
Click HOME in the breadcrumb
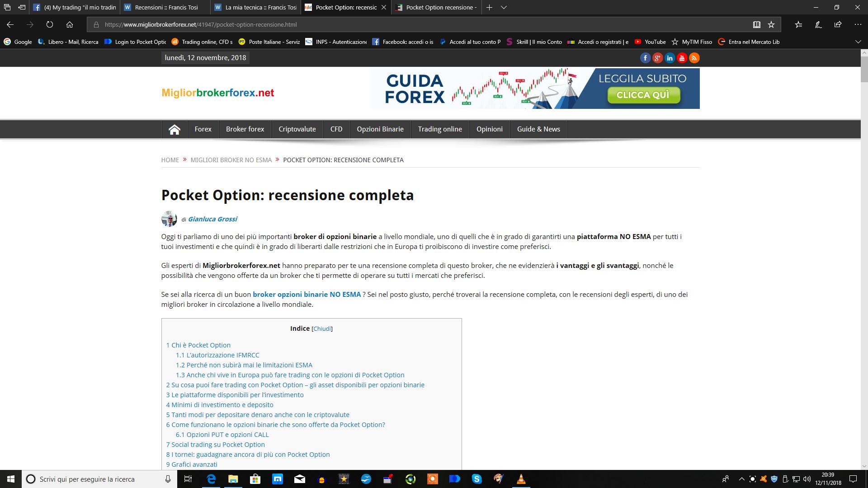point(170,160)
